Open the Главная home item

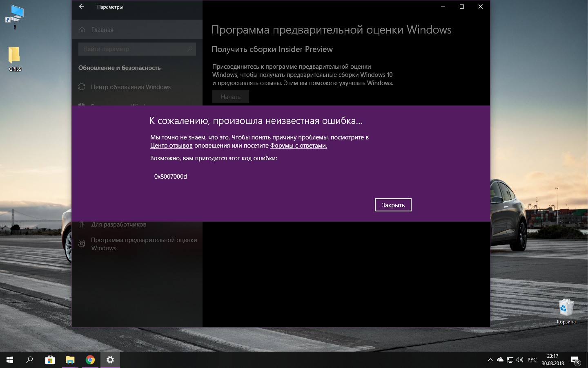point(137,30)
